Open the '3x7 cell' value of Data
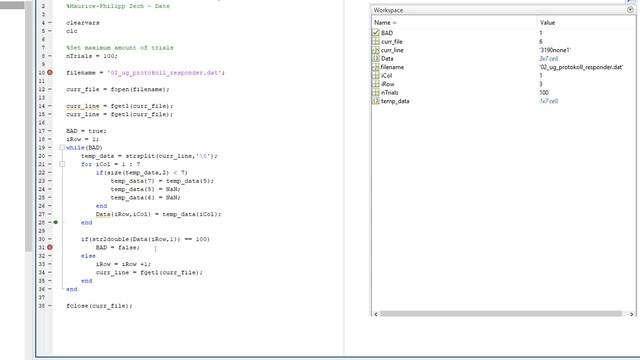Image resolution: width=640 pixels, height=360 pixels. [x=549, y=58]
